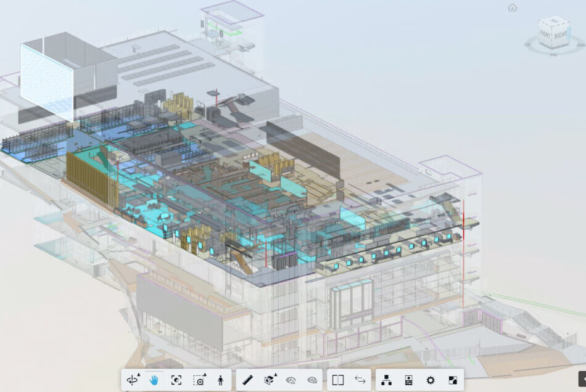Select the Measure tool
The image size is (586, 392).
click(246, 380)
